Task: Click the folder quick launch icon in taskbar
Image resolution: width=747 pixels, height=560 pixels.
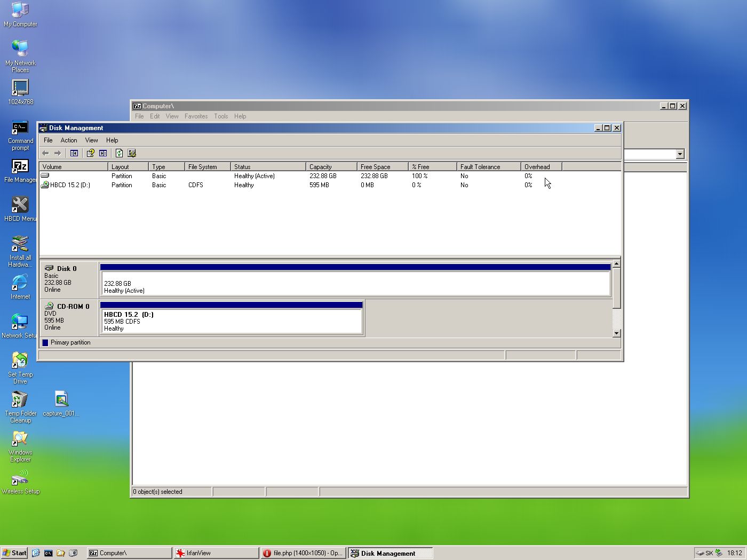Action: [61, 553]
